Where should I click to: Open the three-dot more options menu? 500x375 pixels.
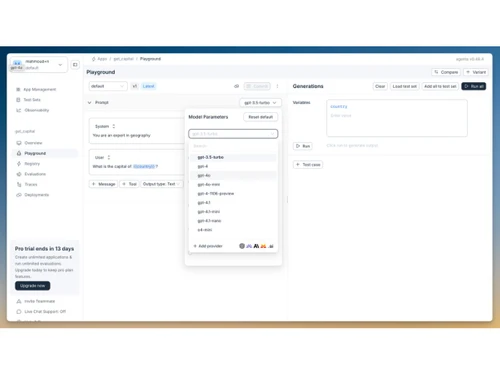tap(277, 86)
